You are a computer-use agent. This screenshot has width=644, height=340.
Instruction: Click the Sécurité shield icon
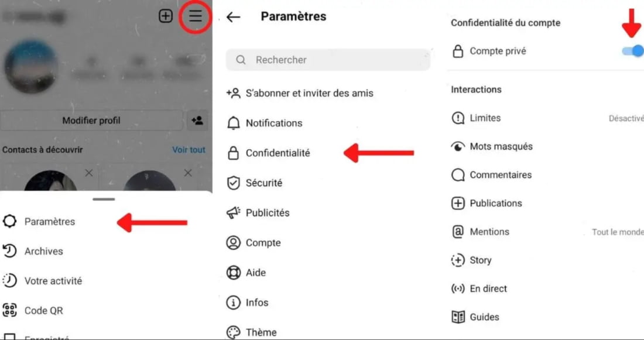233,183
